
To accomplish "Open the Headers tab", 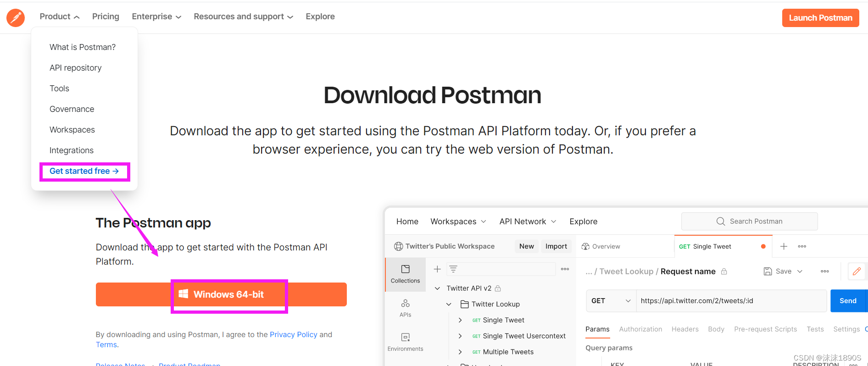I will pos(685,329).
